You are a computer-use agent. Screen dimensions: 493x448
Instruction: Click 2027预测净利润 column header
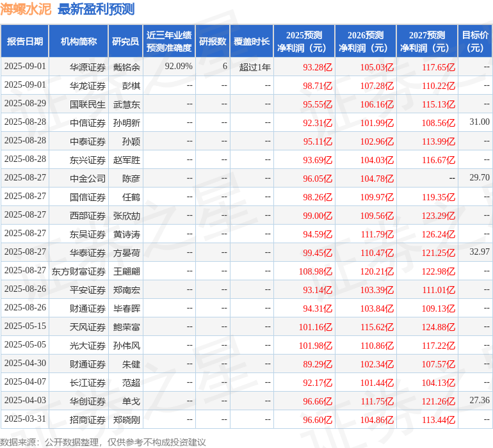point(427,42)
